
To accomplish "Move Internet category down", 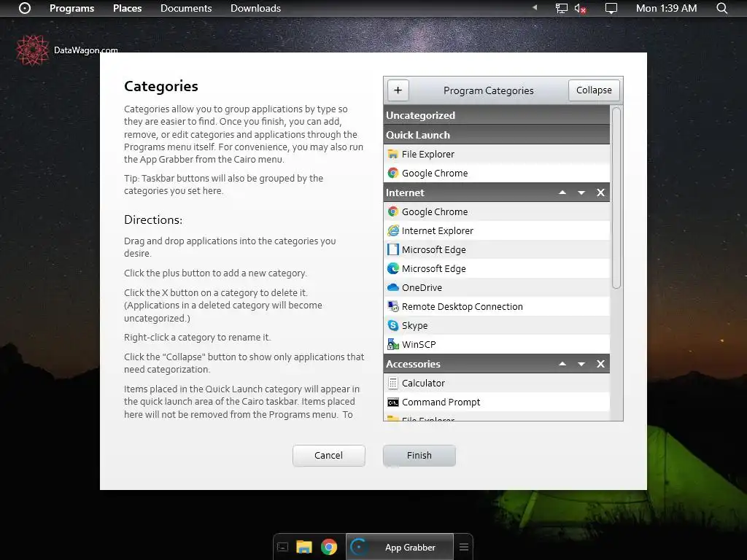I will click(581, 192).
